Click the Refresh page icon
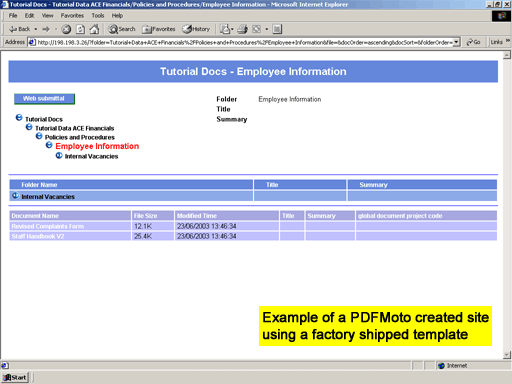Image resolution: width=512 pixels, height=384 pixels. pos(80,29)
